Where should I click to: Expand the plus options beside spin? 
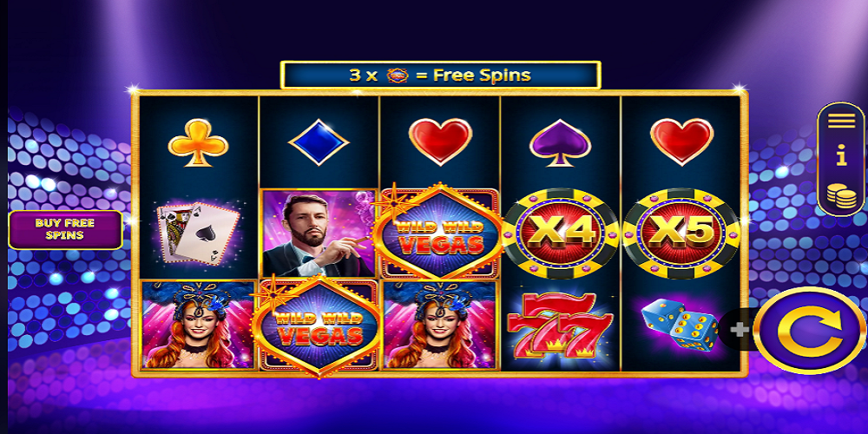click(x=739, y=330)
